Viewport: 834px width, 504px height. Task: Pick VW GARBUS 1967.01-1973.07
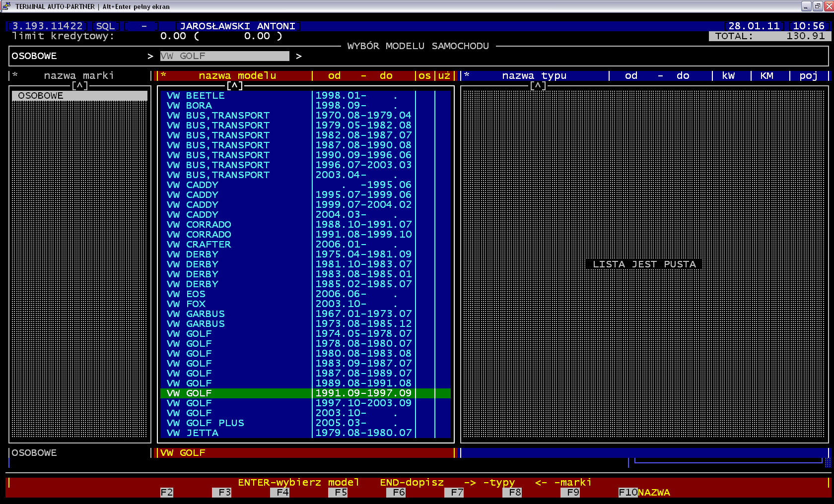click(x=305, y=314)
